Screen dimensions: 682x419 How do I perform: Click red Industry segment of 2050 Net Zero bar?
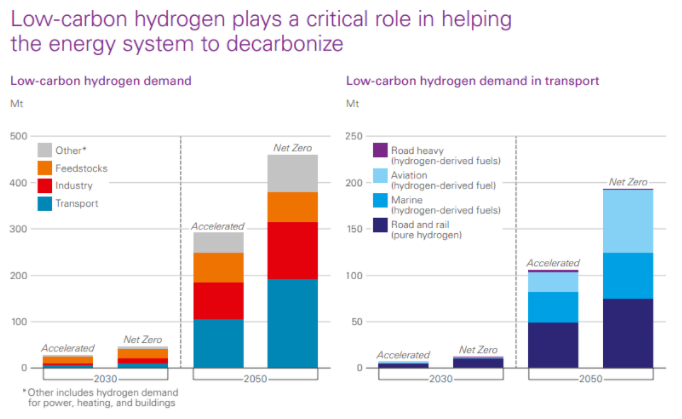pos(292,250)
